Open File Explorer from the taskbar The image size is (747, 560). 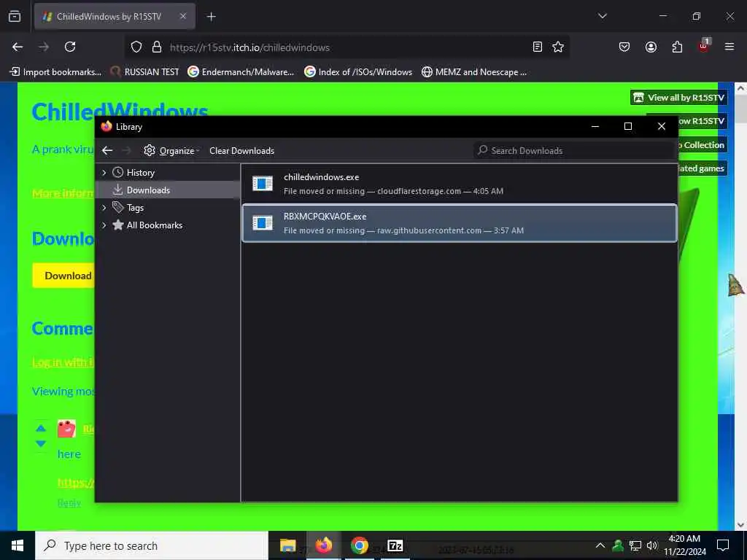(287, 545)
